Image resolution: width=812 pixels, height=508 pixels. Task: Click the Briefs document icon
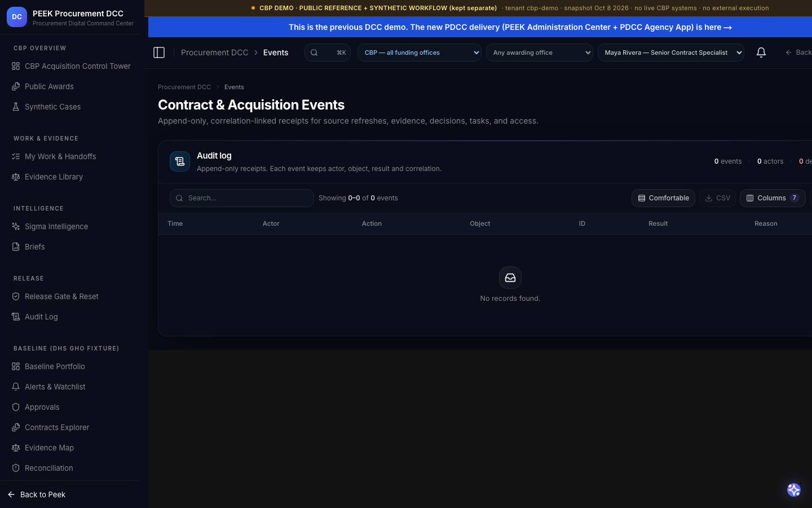point(16,247)
